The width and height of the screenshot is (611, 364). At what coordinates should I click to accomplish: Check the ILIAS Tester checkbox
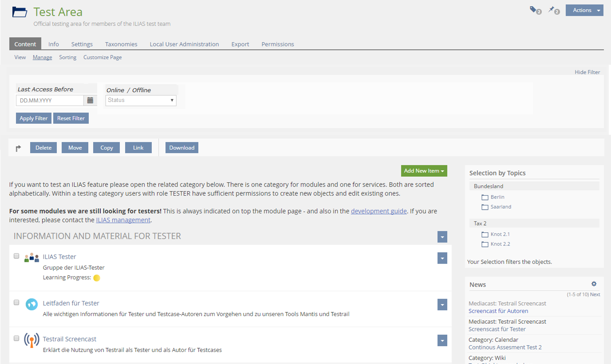[x=16, y=256]
